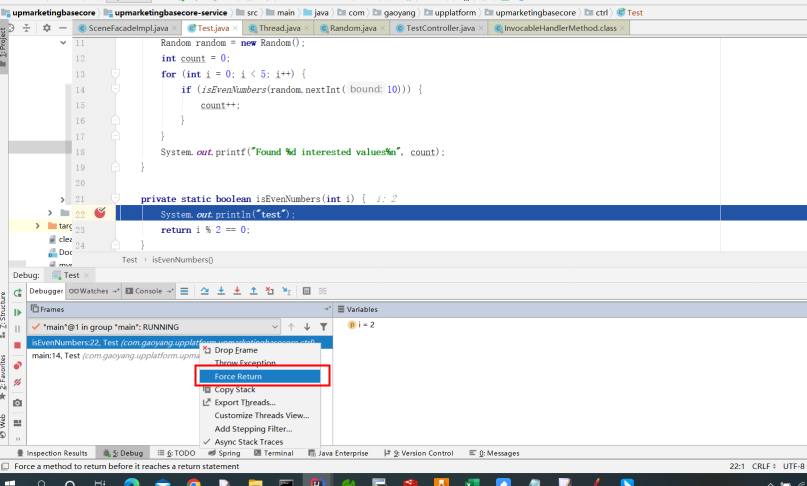This screenshot has height=486, width=807.
Task: Rerun the Test debug session
Action: coord(17,293)
